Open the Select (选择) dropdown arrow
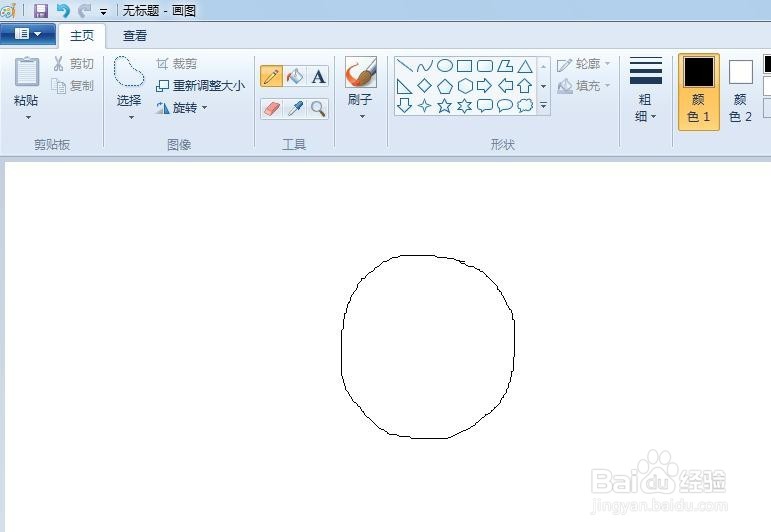 click(x=131, y=118)
